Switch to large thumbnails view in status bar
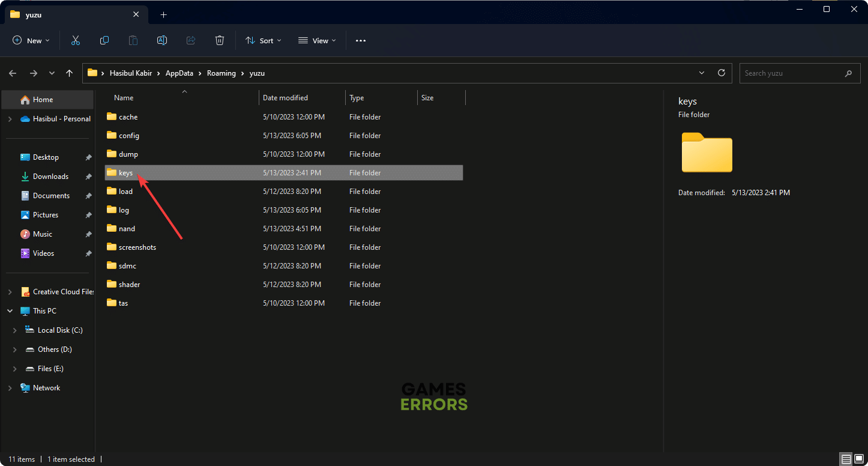The width and height of the screenshot is (868, 466). coord(859,459)
